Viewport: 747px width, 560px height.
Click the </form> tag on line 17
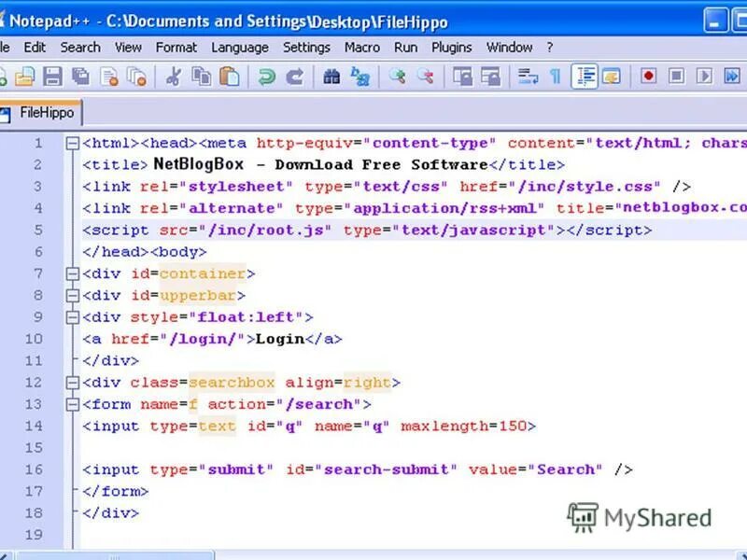click(115, 492)
